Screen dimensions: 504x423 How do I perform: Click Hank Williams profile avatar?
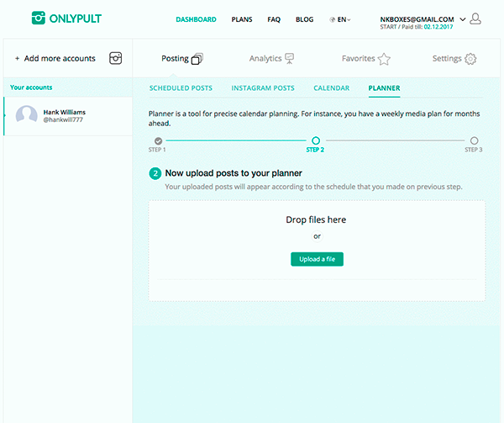(x=26, y=114)
